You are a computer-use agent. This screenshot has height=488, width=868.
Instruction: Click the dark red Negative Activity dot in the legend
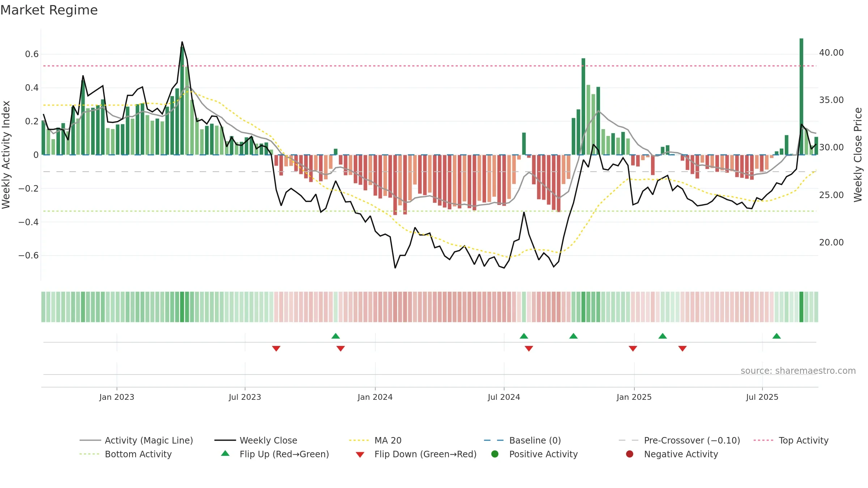[630, 454]
